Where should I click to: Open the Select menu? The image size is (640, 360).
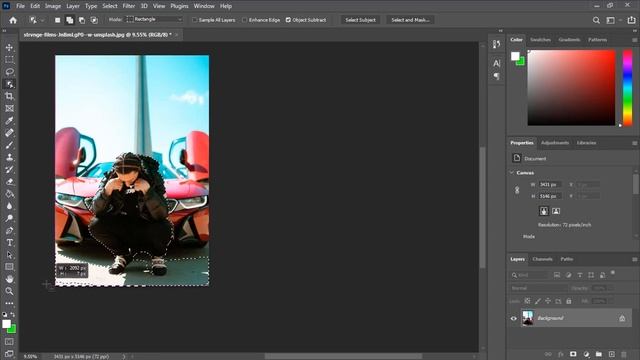click(x=110, y=6)
